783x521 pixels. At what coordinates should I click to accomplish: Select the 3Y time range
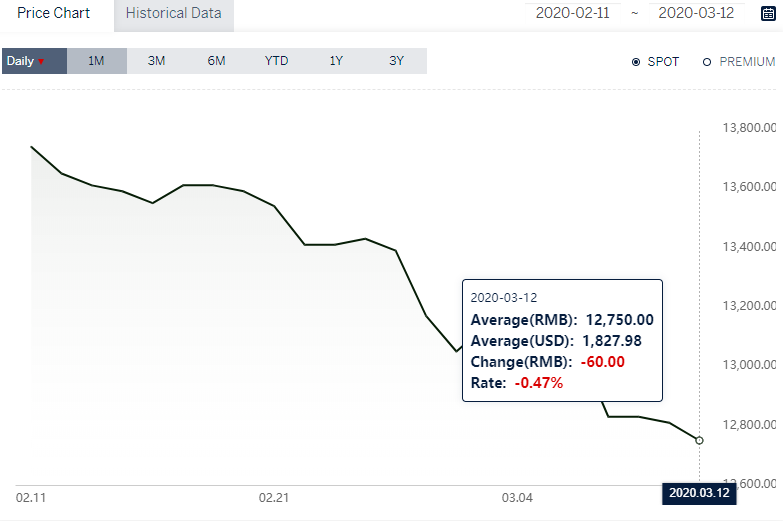[x=396, y=61]
